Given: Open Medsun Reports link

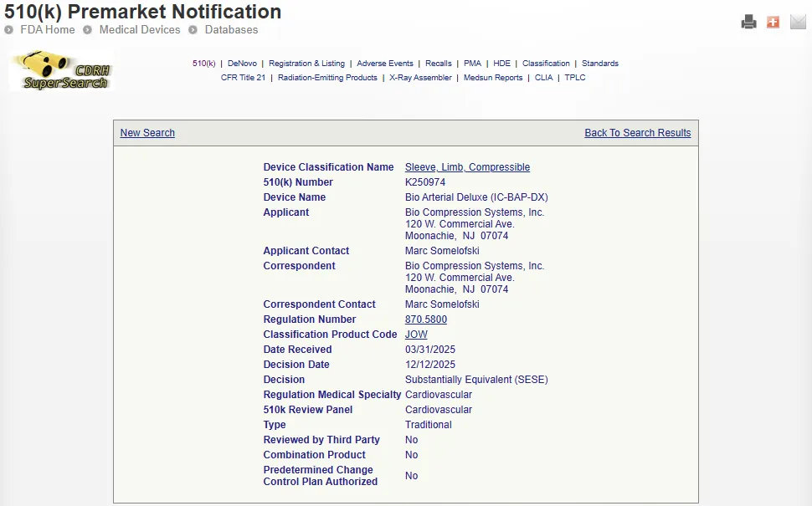Looking at the screenshot, I should pyautogui.click(x=493, y=78).
